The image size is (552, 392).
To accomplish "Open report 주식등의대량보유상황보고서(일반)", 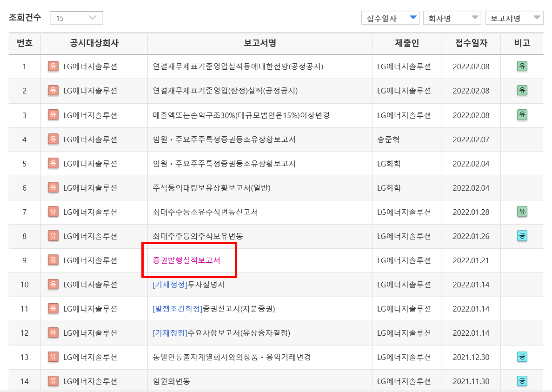I will tap(212, 188).
